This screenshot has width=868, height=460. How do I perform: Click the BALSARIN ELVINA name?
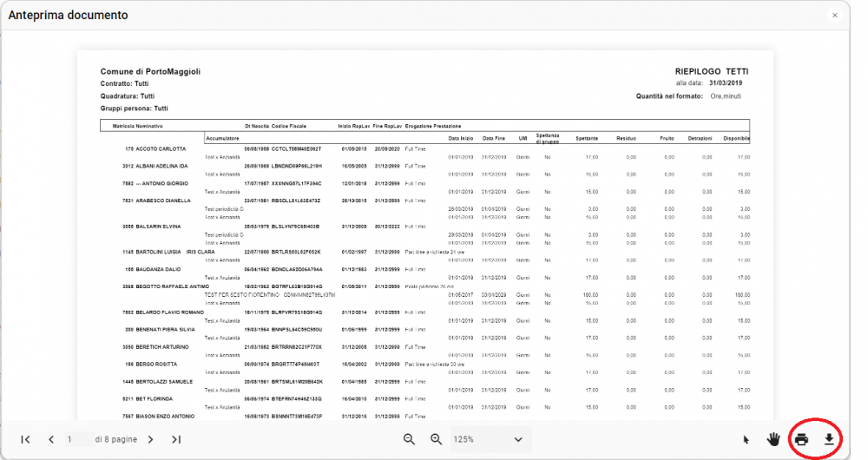pos(158,227)
